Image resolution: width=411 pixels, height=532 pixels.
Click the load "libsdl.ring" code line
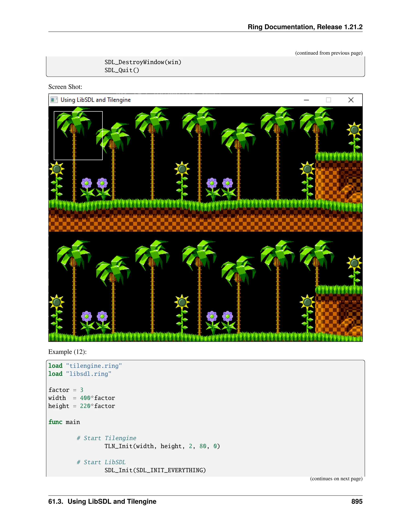80,374
